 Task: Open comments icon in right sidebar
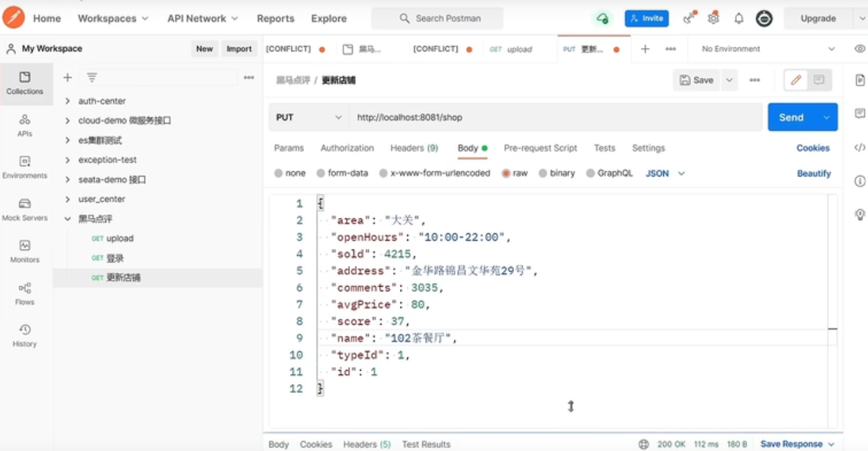point(860,113)
